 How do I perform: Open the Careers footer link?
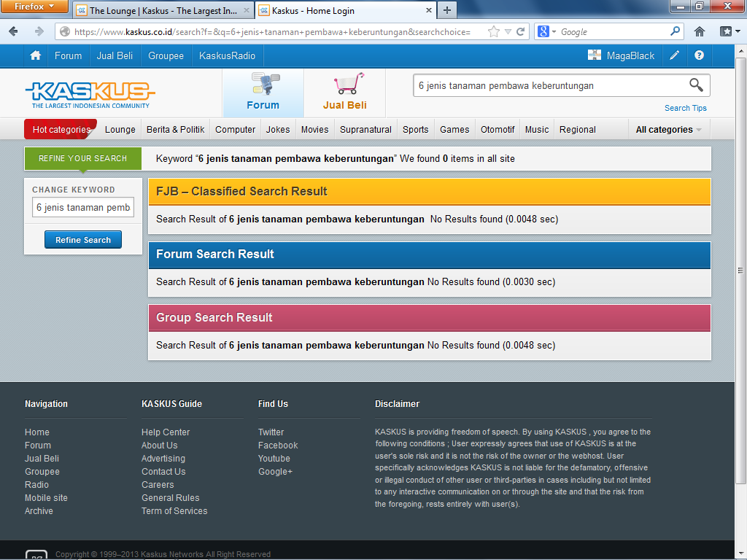click(x=158, y=484)
